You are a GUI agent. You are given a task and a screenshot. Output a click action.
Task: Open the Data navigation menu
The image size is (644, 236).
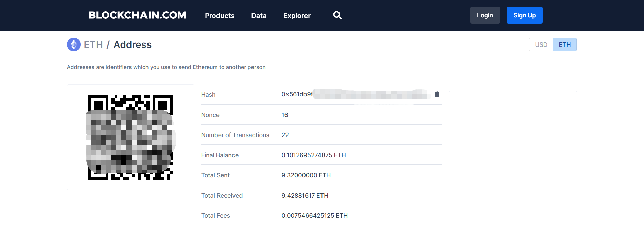(259, 16)
